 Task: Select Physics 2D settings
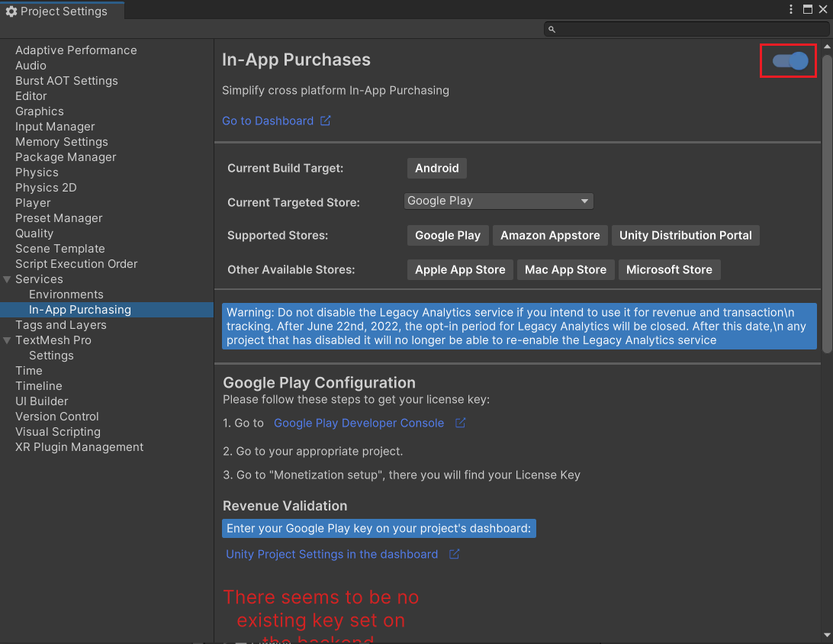[x=46, y=188]
